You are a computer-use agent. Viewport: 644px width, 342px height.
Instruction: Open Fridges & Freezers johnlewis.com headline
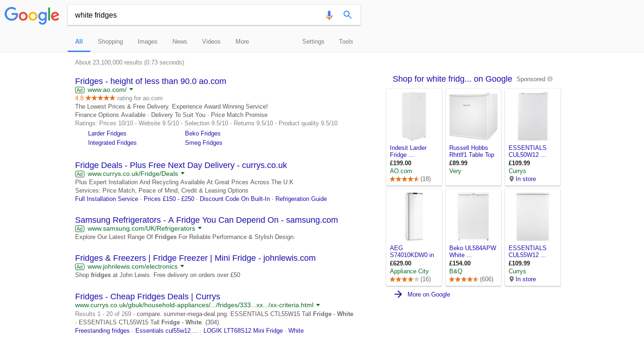tap(195, 258)
